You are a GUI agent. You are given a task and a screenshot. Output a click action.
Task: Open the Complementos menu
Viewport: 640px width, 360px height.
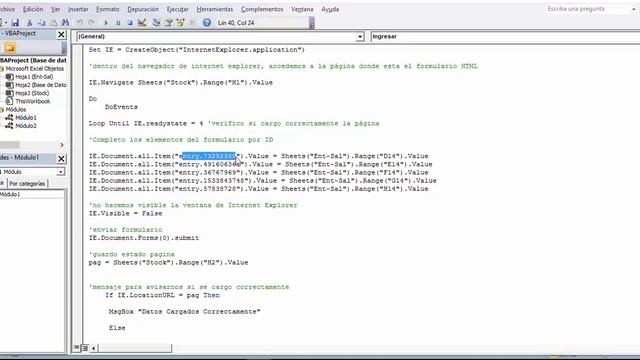(262, 9)
